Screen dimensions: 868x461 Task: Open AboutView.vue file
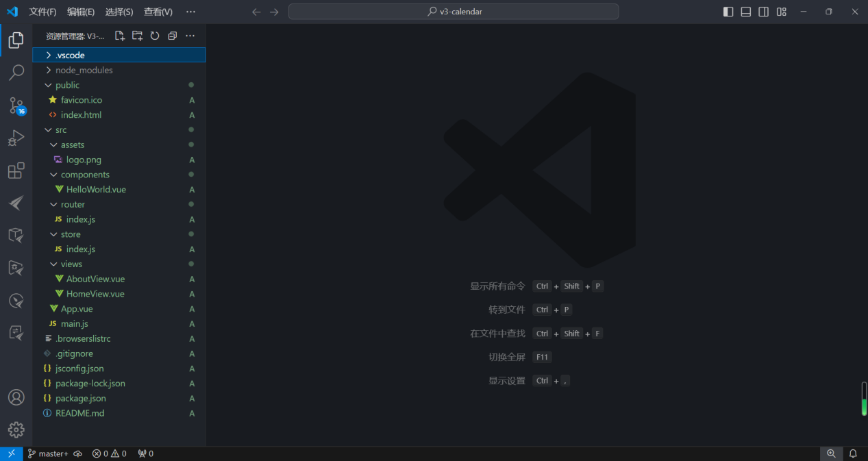click(119, 279)
